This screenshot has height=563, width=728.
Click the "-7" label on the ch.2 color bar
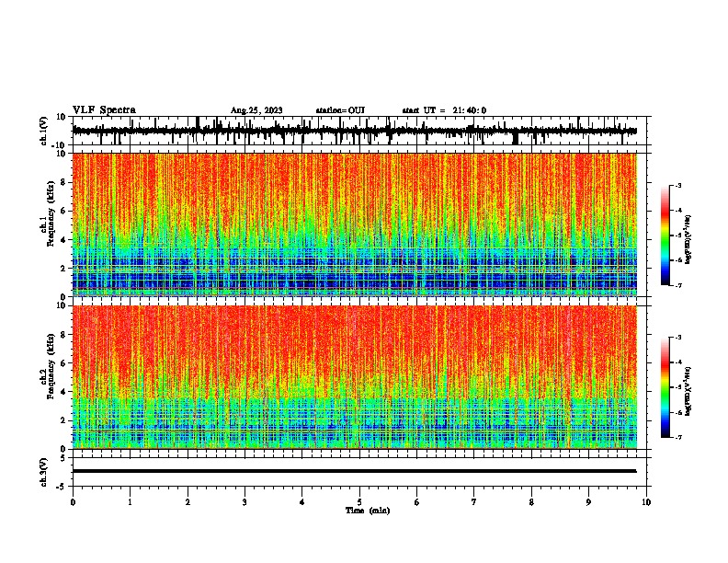point(677,437)
